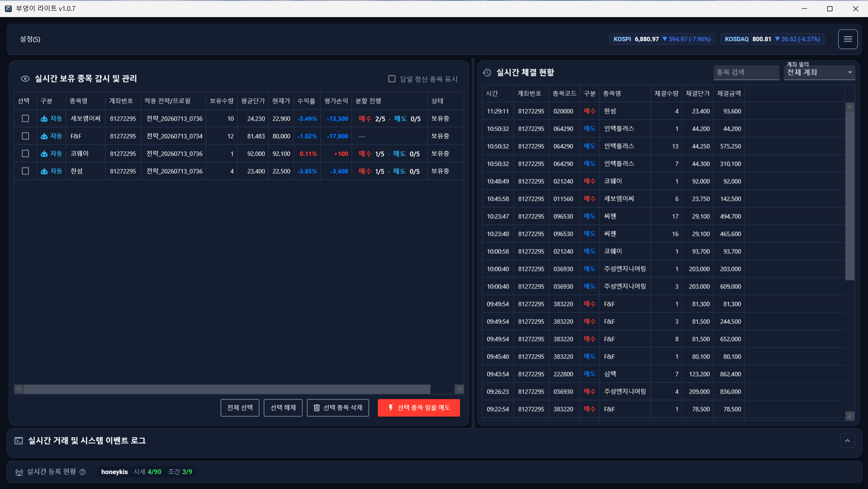Sort by 현재가 column header
868x489 pixels.
[x=281, y=101]
